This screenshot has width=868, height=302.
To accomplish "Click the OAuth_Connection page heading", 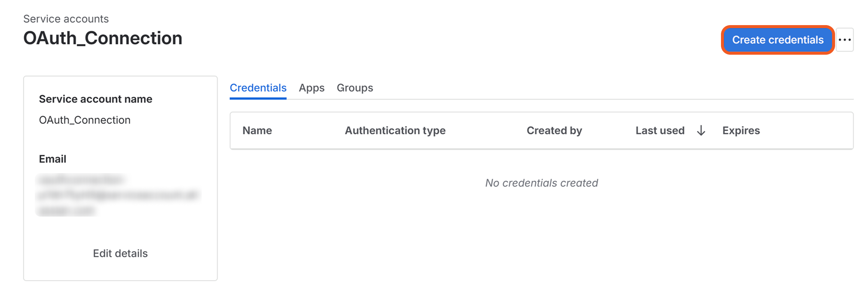I will tap(103, 38).
